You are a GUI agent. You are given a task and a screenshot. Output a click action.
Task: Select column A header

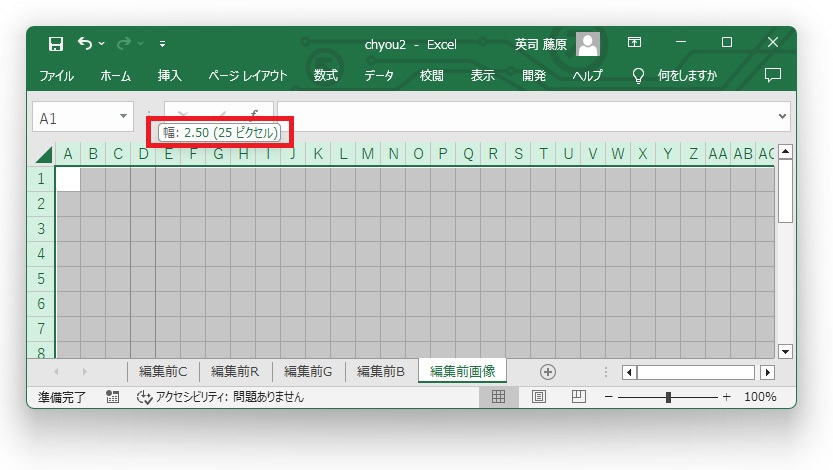click(x=68, y=154)
